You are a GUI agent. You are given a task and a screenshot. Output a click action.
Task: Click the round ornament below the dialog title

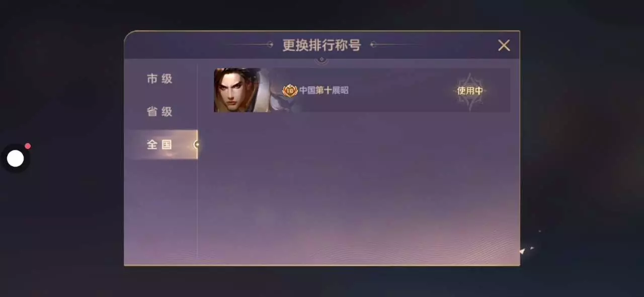coord(322,60)
